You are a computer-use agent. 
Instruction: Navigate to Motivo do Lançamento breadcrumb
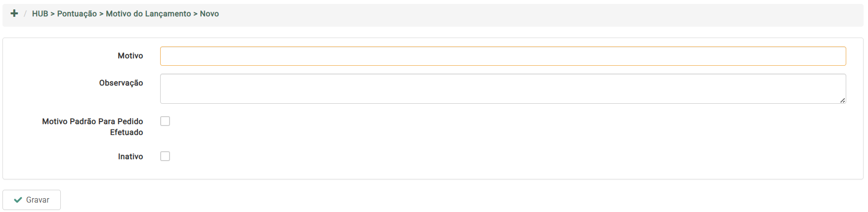tap(148, 14)
